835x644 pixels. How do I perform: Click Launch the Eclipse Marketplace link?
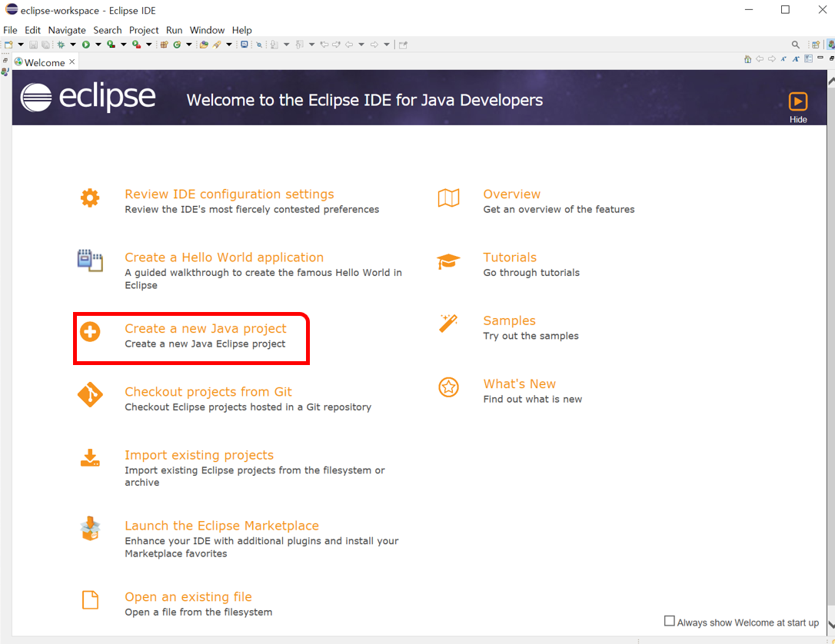[221, 526]
